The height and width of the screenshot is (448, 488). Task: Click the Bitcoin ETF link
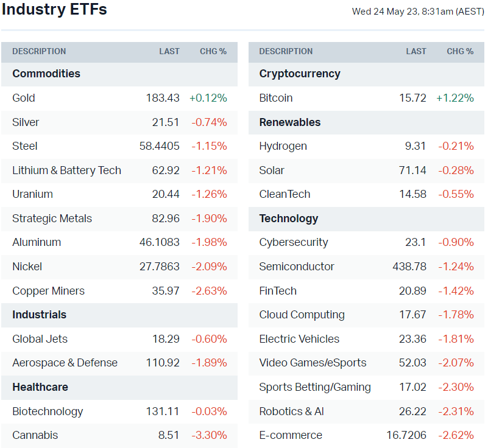click(276, 98)
